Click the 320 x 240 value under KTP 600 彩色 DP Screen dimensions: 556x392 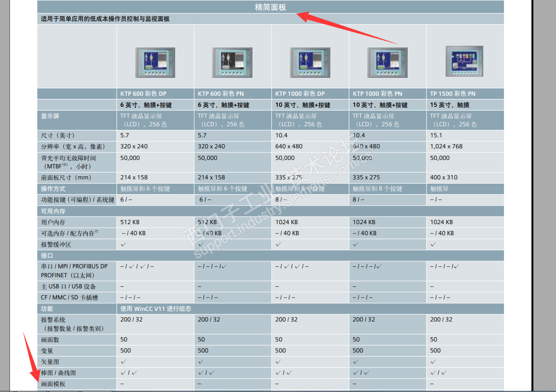point(134,146)
